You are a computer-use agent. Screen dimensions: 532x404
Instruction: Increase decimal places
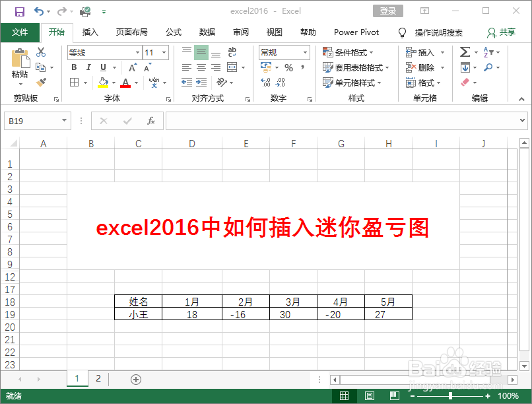tap(265, 83)
